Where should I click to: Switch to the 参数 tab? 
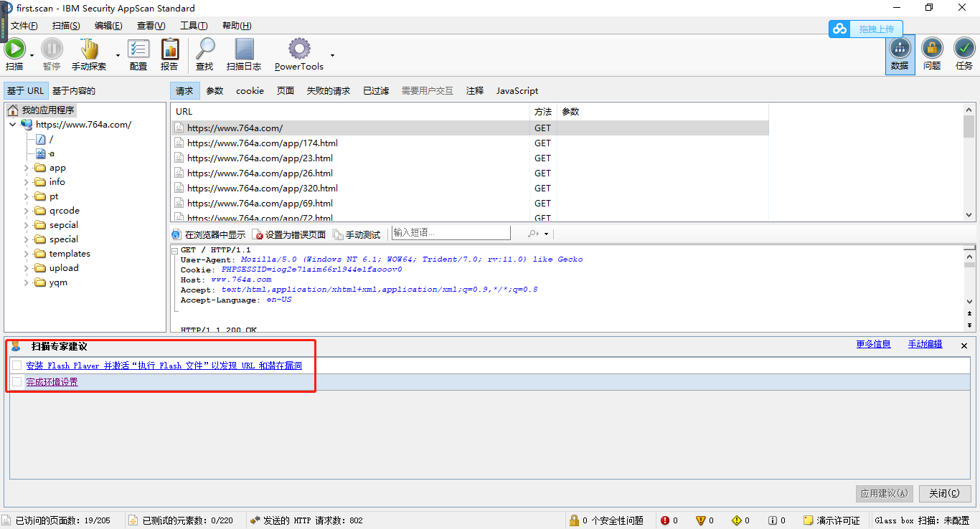[215, 91]
